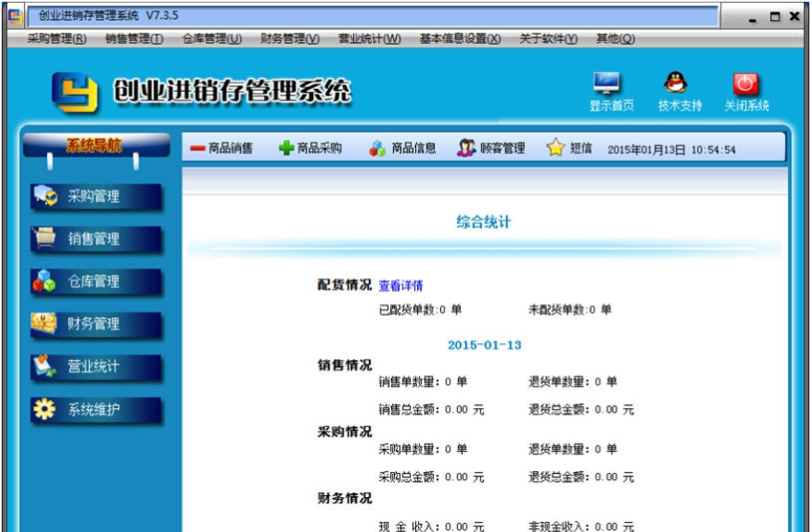The image size is (812, 532).
Task: Open the 销售管理(T) menu
Action: click(134, 39)
